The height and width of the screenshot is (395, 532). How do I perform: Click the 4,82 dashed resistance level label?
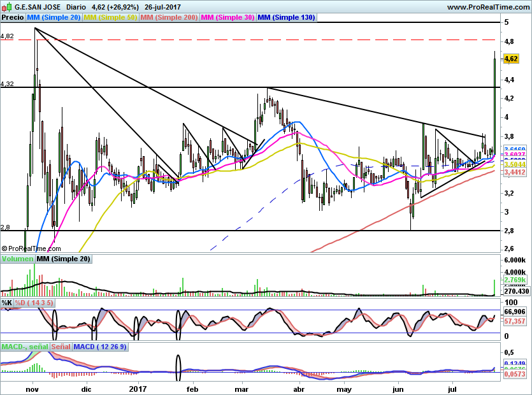click(x=7, y=36)
